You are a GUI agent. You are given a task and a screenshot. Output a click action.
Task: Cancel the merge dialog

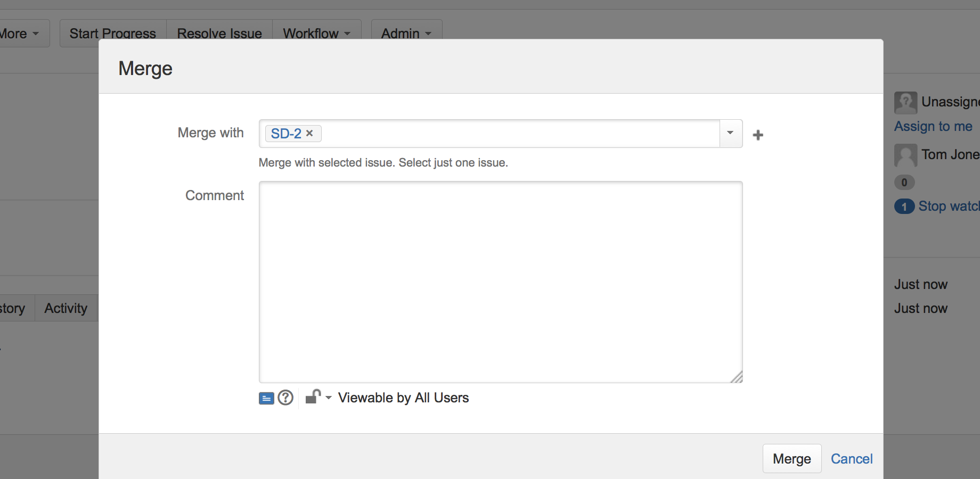coord(851,458)
